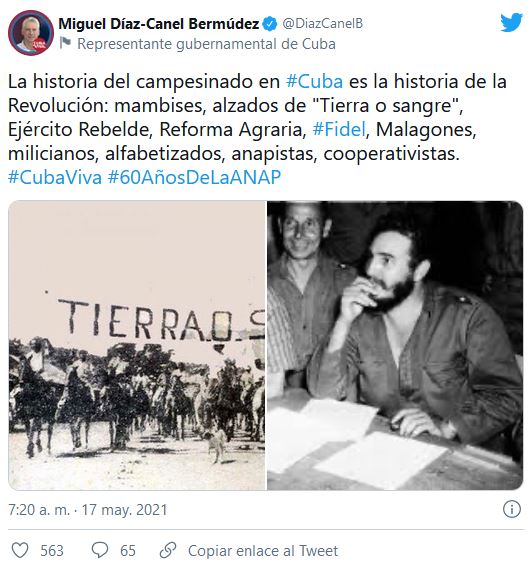The image size is (532, 561).
Task: Open the Twitter bird logo
Action: pos(512,22)
